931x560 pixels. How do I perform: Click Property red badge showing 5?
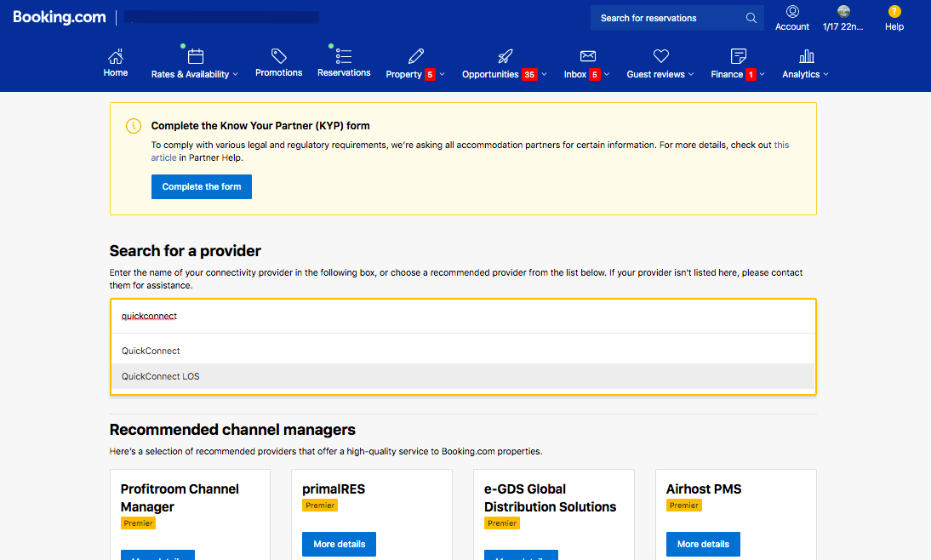430,74
